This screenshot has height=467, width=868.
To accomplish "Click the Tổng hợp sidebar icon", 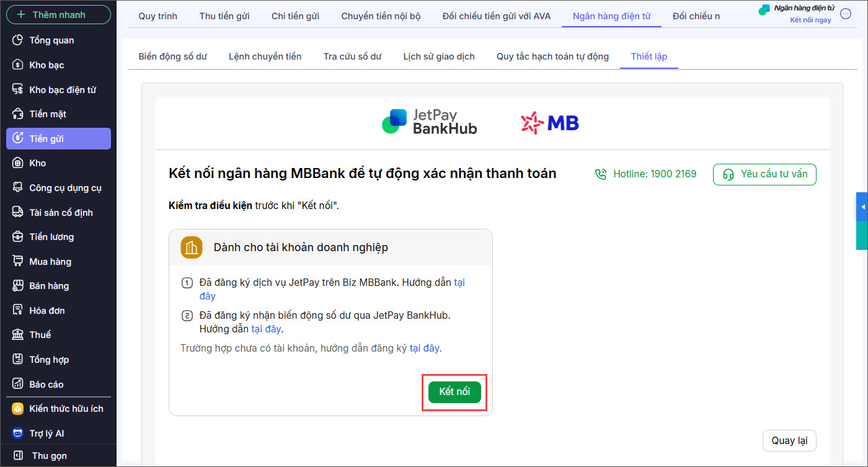I will tap(18, 360).
